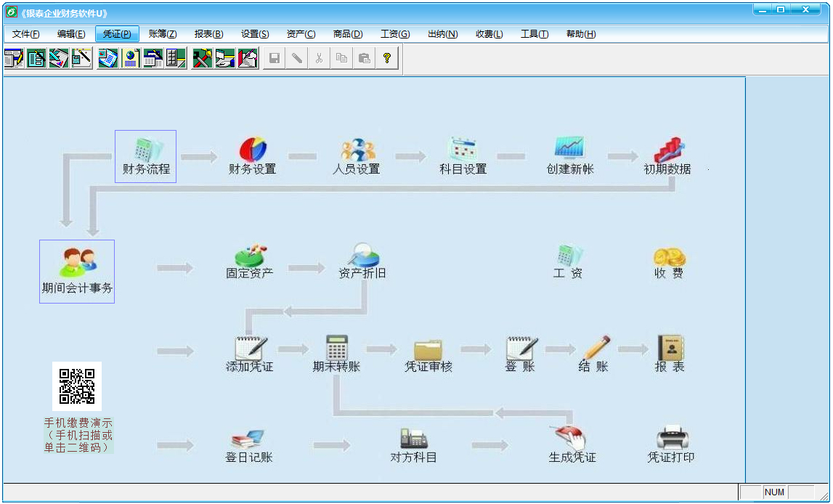The height and width of the screenshot is (504, 833).
Task: Click 结账 pencil icon
Action: (x=594, y=354)
